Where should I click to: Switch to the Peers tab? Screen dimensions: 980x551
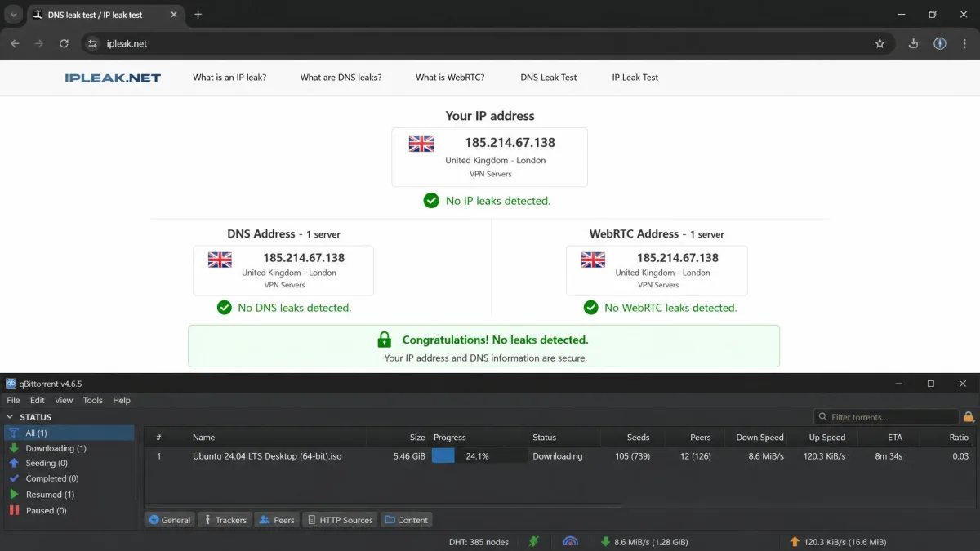(x=276, y=520)
